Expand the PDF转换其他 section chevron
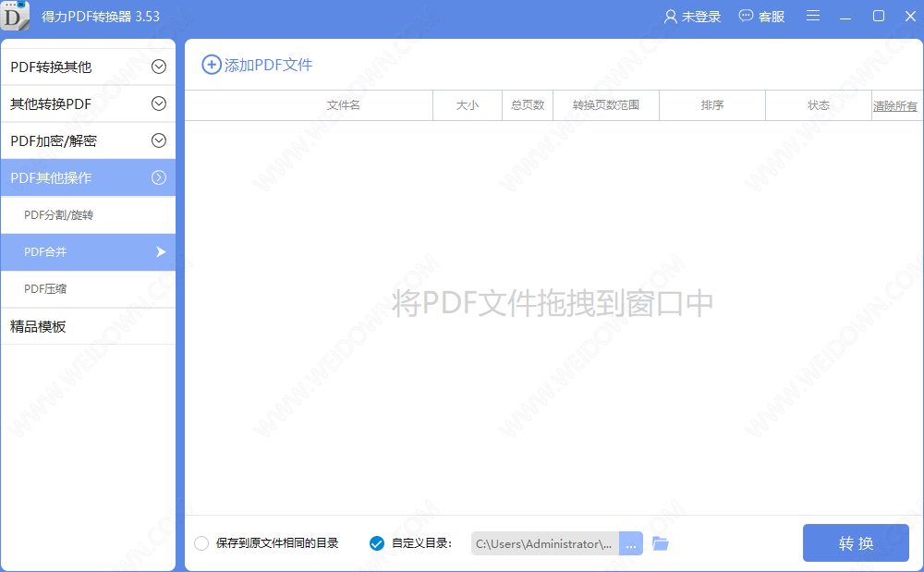The height and width of the screenshot is (572, 924). (159, 67)
